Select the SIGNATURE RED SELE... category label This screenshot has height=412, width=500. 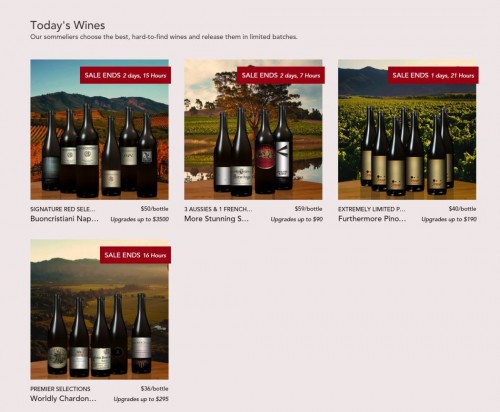pyautogui.click(x=63, y=209)
